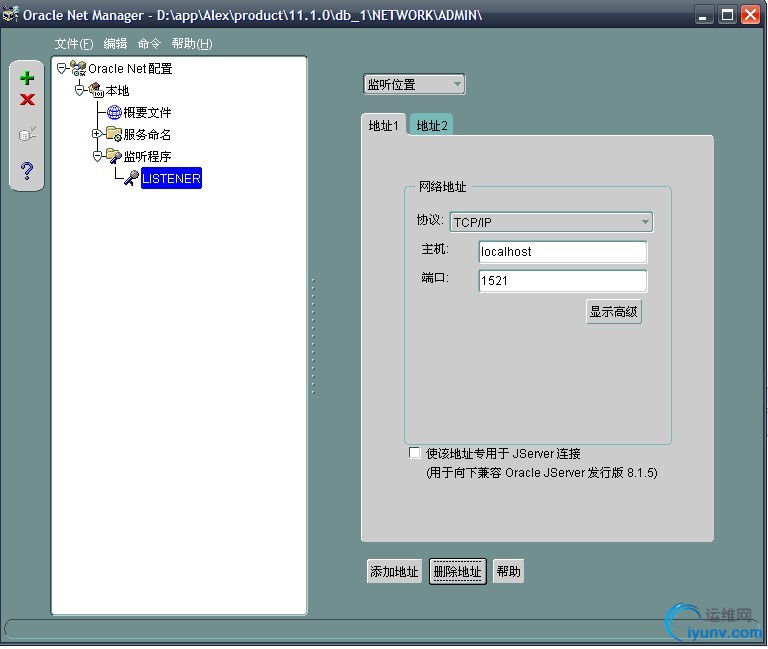Close the Oracle Net Manager window
The image size is (768, 649).
coord(750,15)
